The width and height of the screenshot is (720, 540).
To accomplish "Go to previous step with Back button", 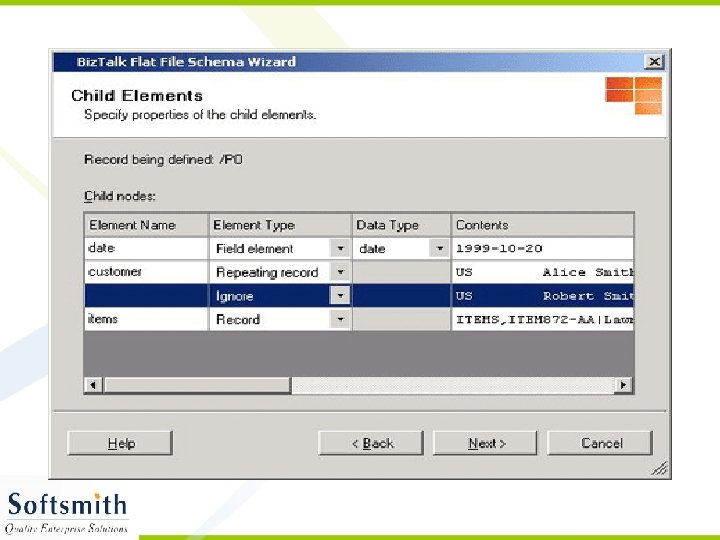I will [x=371, y=443].
